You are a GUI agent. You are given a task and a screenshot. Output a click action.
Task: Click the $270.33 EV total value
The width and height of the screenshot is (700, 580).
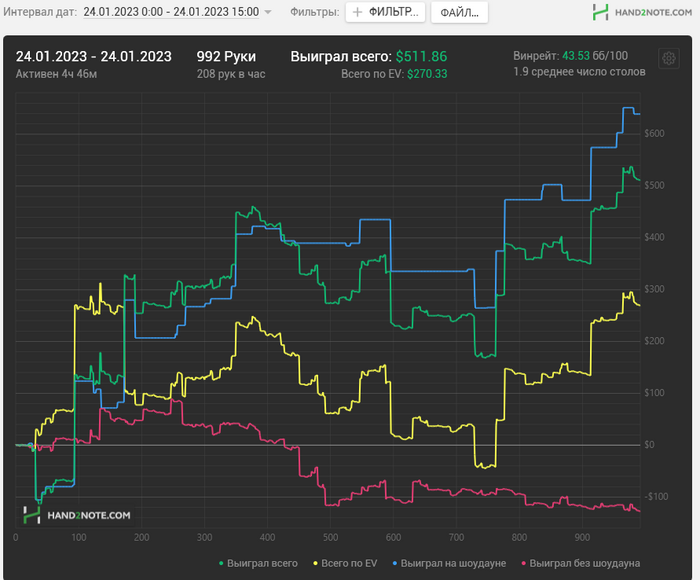pyautogui.click(x=427, y=74)
